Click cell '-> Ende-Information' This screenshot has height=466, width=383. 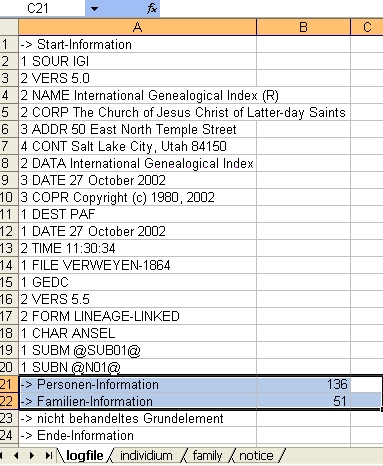tap(137, 435)
